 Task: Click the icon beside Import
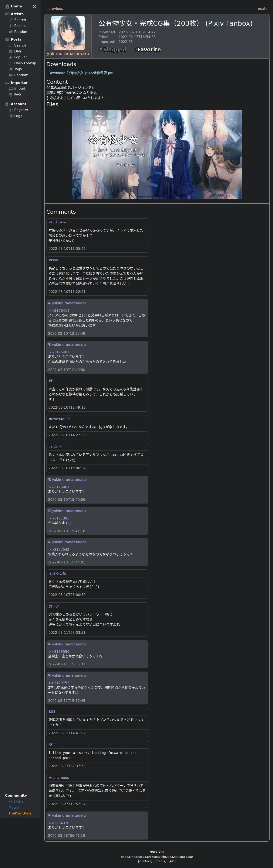pos(11,89)
